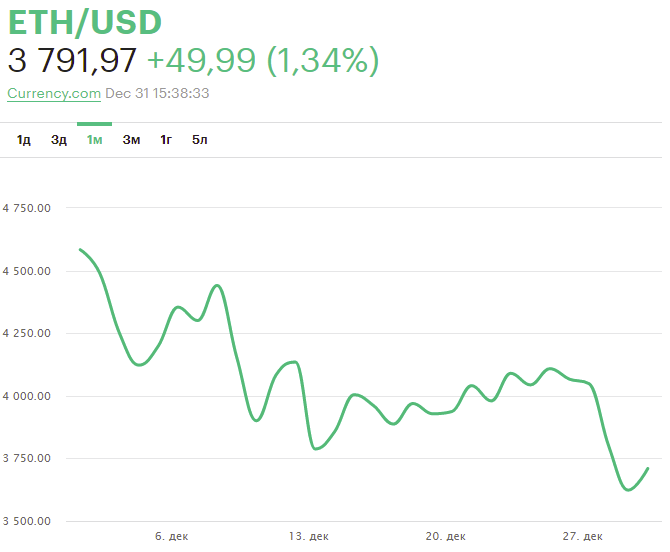Click the 6. дек date label
The height and width of the screenshot is (552, 670).
(171, 537)
